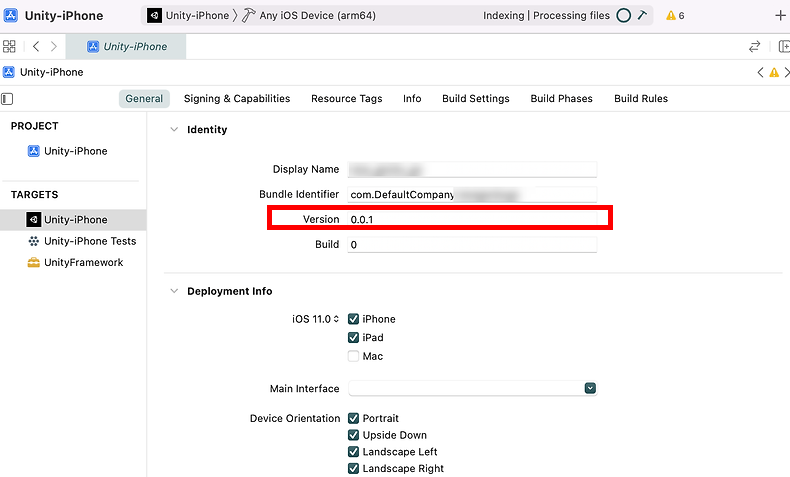Open the Main Interface combo box arrow

590,388
